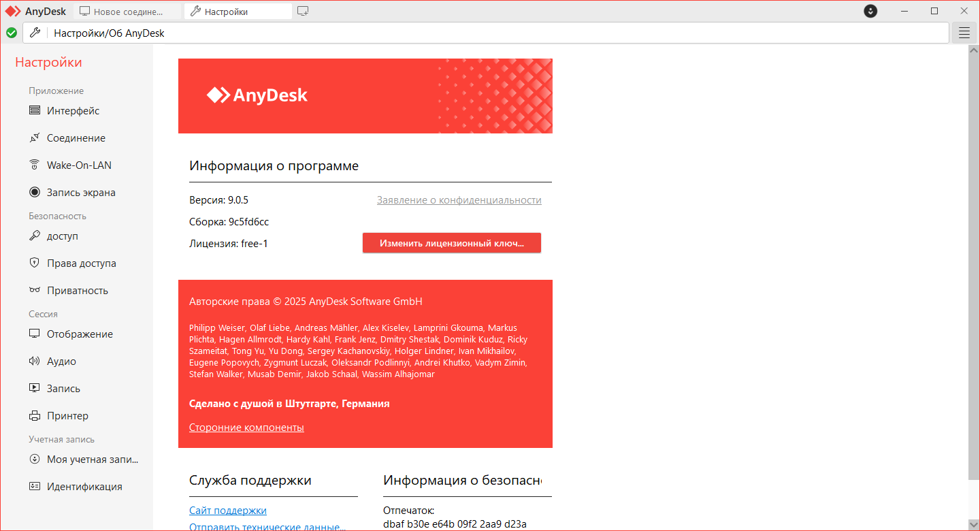980x531 pixels.
Task: Click the Идентификация ID card icon
Action: [x=35, y=487]
